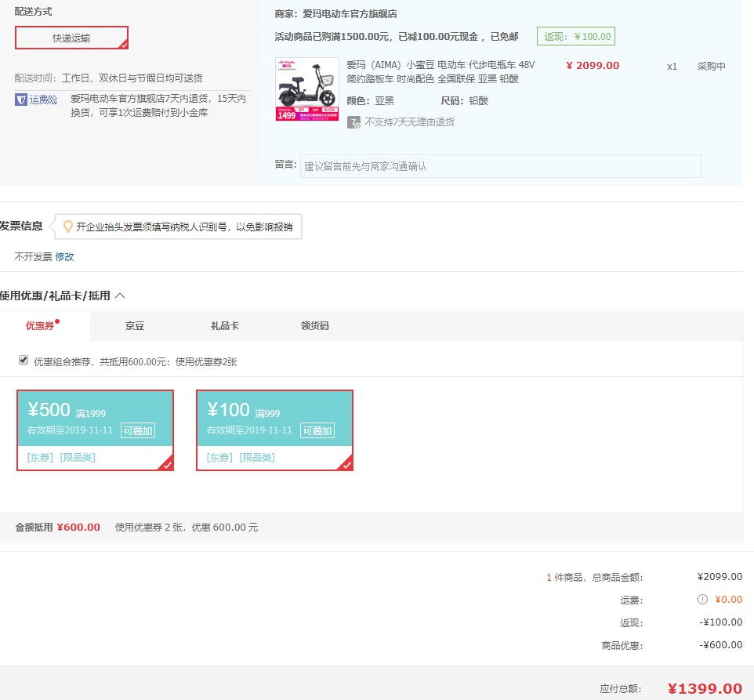Click the 返现 ¥100.00 badge
754x700 pixels.
pos(576,37)
